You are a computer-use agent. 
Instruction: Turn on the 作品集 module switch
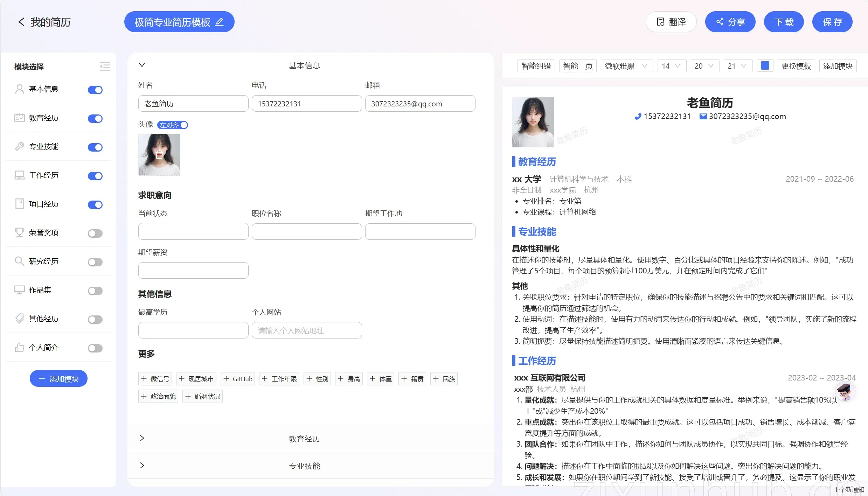click(x=95, y=291)
